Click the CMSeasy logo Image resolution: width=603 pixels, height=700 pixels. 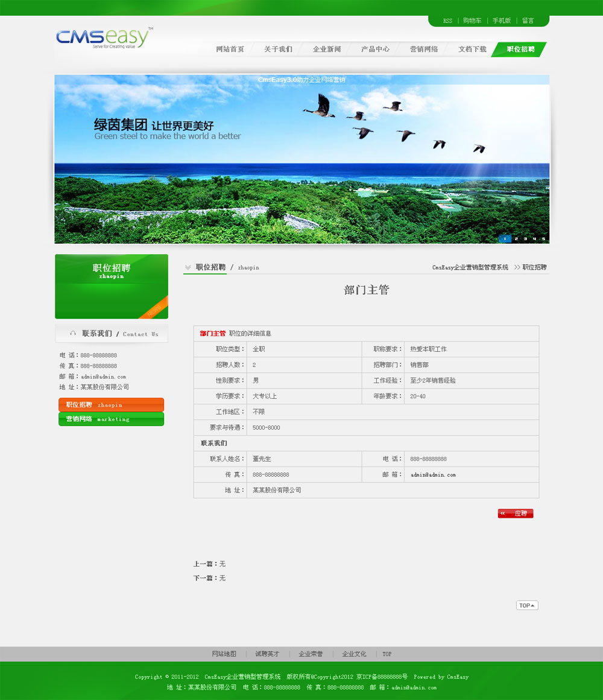pyautogui.click(x=104, y=38)
